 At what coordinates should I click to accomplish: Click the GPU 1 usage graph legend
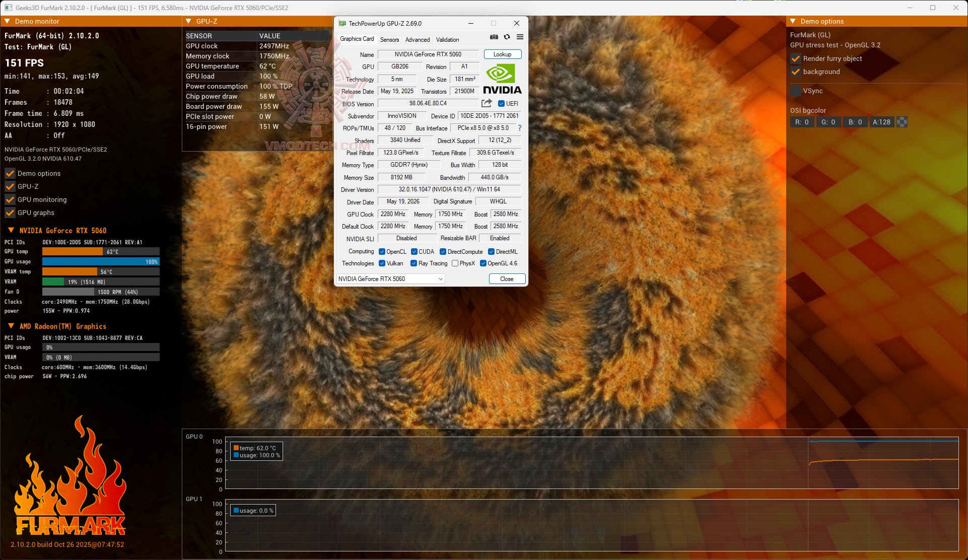[253, 510]
